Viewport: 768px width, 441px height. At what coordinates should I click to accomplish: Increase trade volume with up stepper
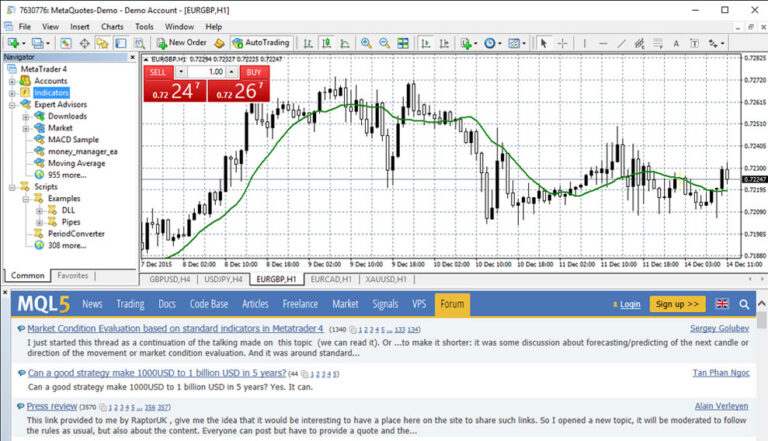[x=232, y=72]
